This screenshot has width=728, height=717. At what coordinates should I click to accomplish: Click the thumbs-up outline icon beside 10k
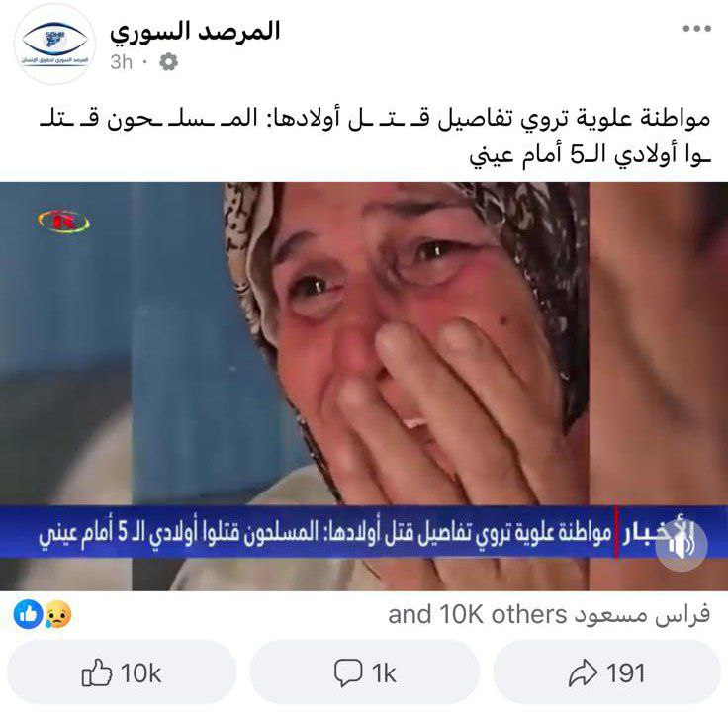click(x=97, y=672)
